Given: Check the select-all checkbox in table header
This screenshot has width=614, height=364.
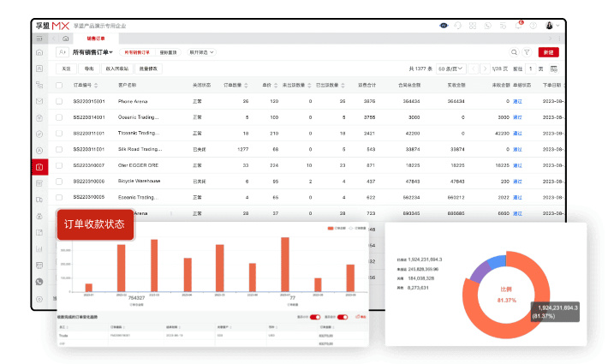Looking at the screenshot, I should pyautogui.click(x=59, y=86).
